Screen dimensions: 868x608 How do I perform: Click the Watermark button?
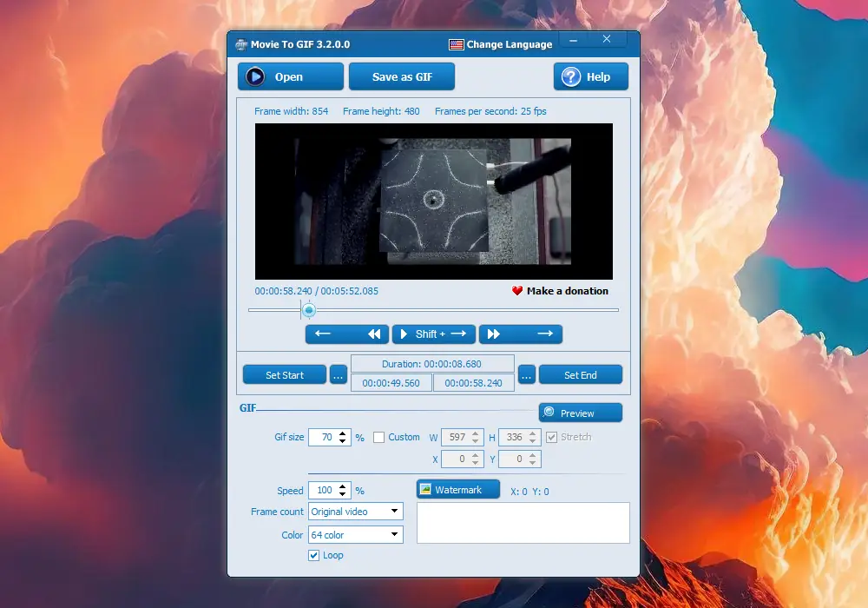(x=457, y=490)
